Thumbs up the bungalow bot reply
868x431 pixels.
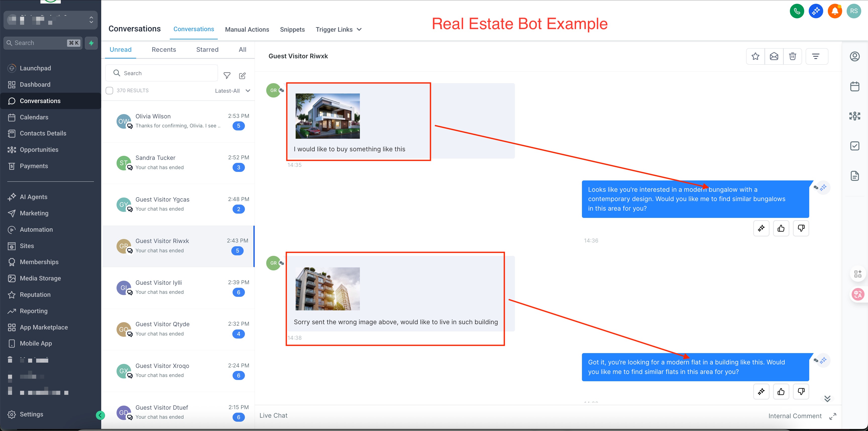point(781,229)
